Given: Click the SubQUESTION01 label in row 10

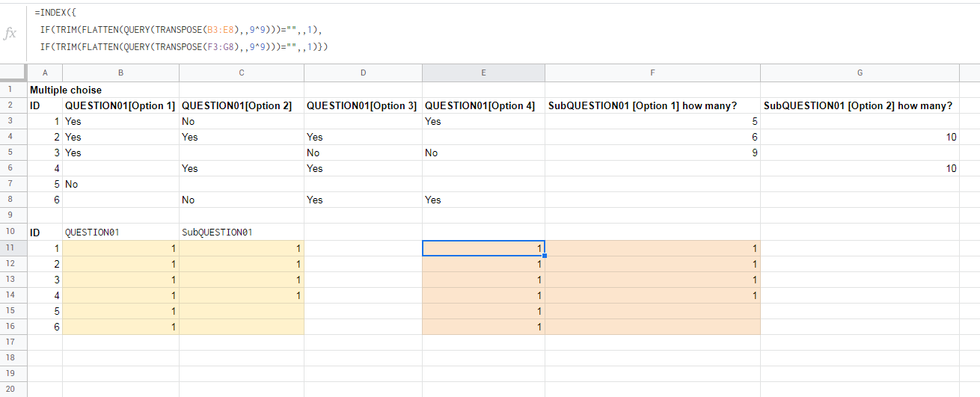Looking at the screenshot, I should pyautogui.click(x=217, y=232).
